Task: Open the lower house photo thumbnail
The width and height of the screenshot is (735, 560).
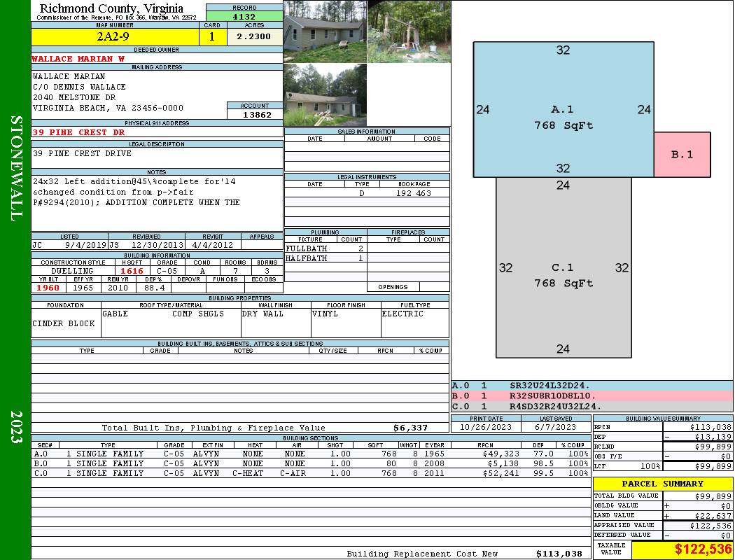Action: (325, 95)
